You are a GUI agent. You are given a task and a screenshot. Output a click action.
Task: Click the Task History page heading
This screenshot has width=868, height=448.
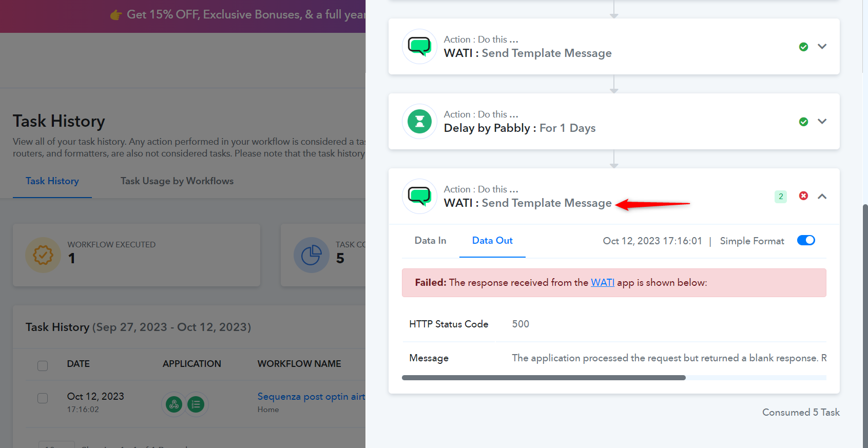(x=59, y=121)
